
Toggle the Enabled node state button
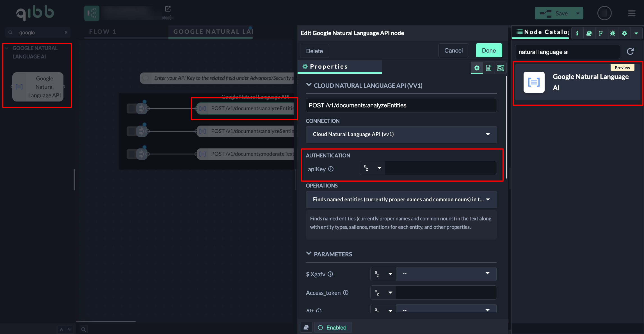[333, 328]
